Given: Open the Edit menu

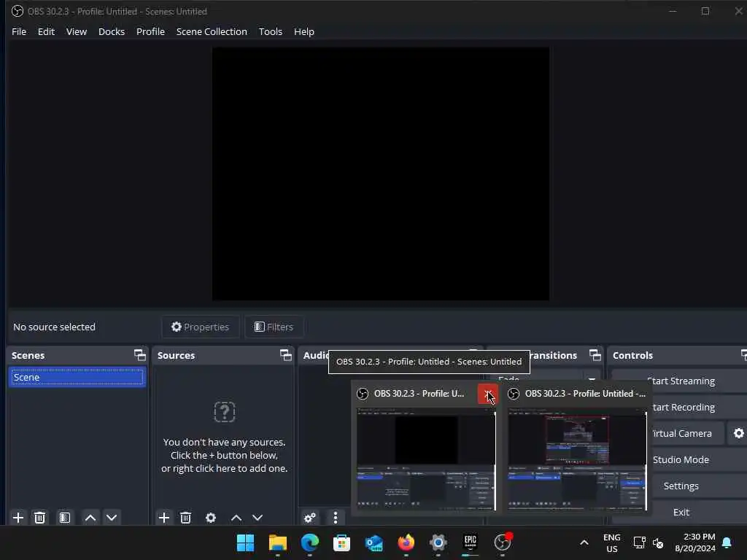Looking at the screenshot, I should pyautogui.click(x=46, y=31).
